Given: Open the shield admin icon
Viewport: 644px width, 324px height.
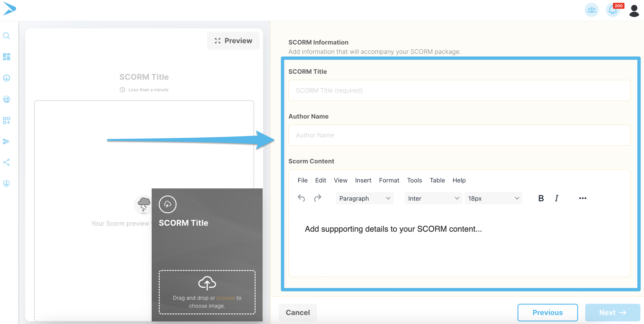Looking at the screenshot, I should pyautogui.click(x=6, y=184).
